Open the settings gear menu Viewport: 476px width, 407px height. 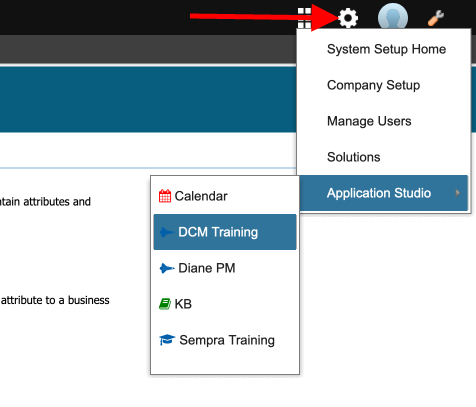[348, 18]
